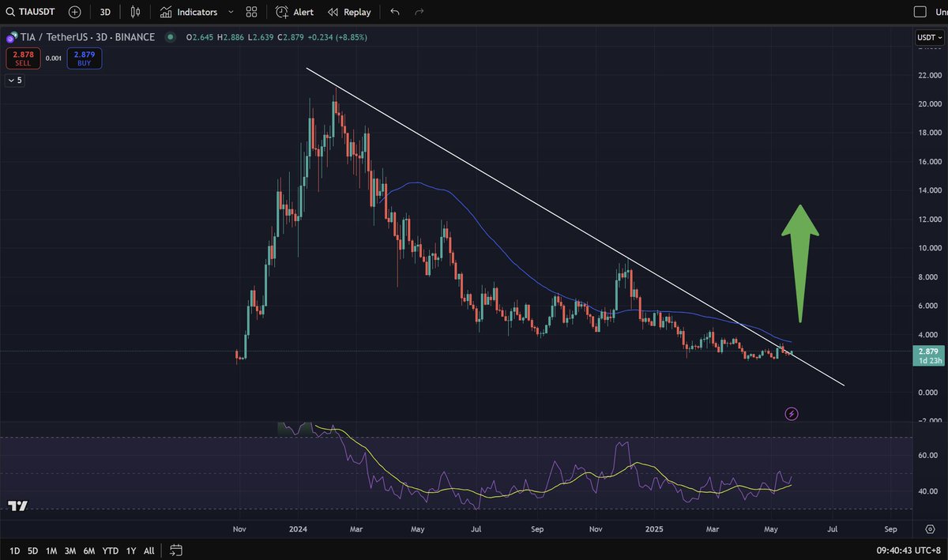Open the USDT currency dropdown
This screenshot has width=948, height=560.
point(928,36)
